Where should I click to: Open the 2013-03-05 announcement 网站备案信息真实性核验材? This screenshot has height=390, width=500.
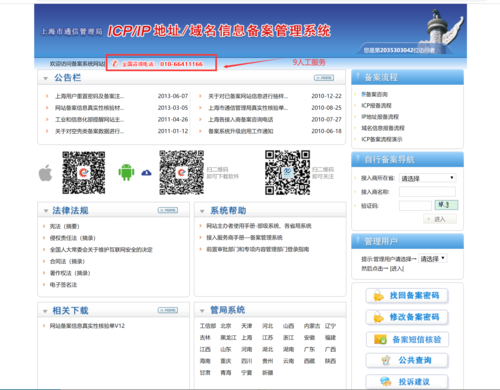point(89,108)
